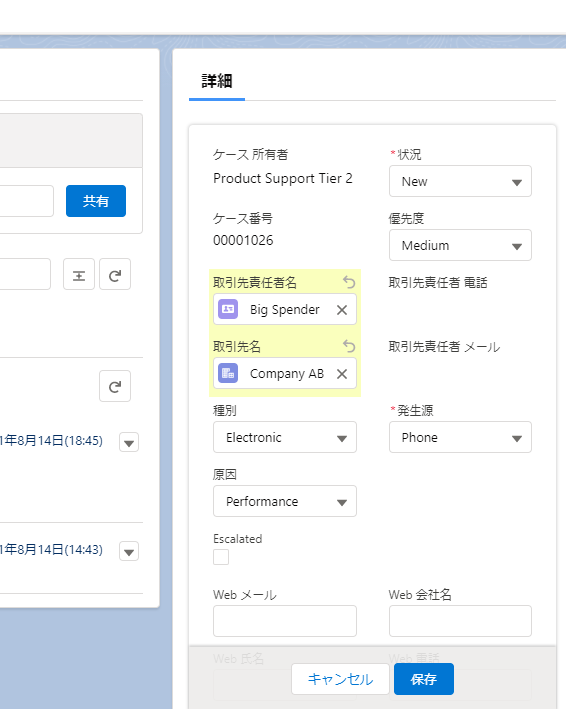566x709 pixels.
Task: Undo change to 取引先責任者名 field
Action: click(x=349, y=282)
